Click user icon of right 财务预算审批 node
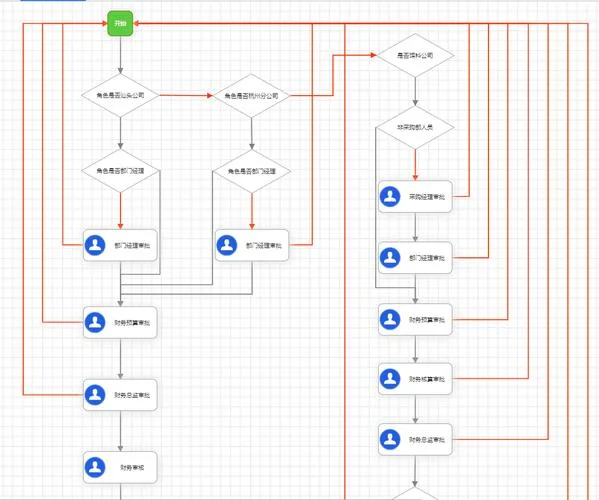Screen dimensions: 599x500 click(x=390, y=319)
